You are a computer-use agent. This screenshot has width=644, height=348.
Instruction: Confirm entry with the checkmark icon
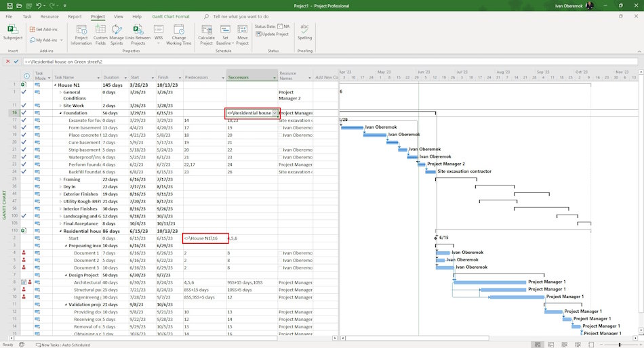click(16, 62)
